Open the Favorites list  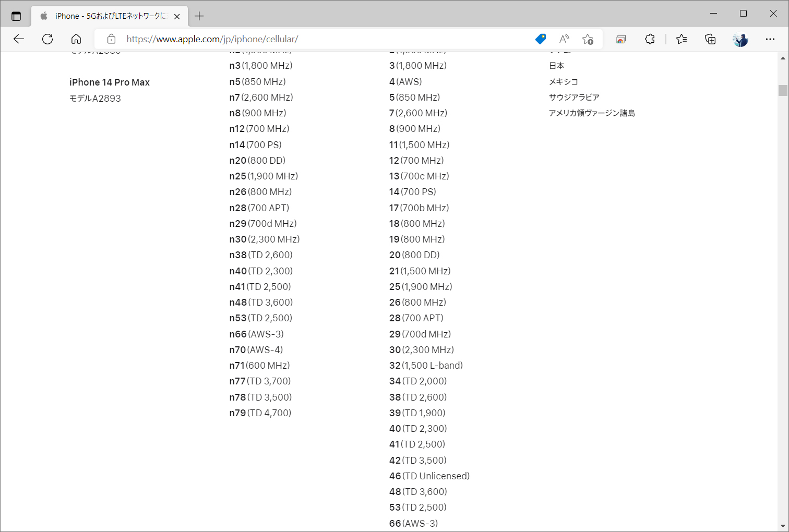click(682, 39)
